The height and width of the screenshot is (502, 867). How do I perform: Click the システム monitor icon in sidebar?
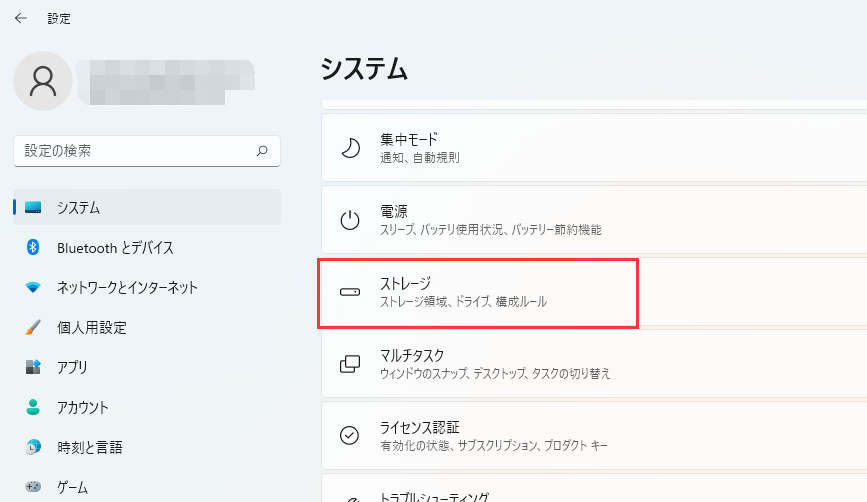(x=33, y=207)
